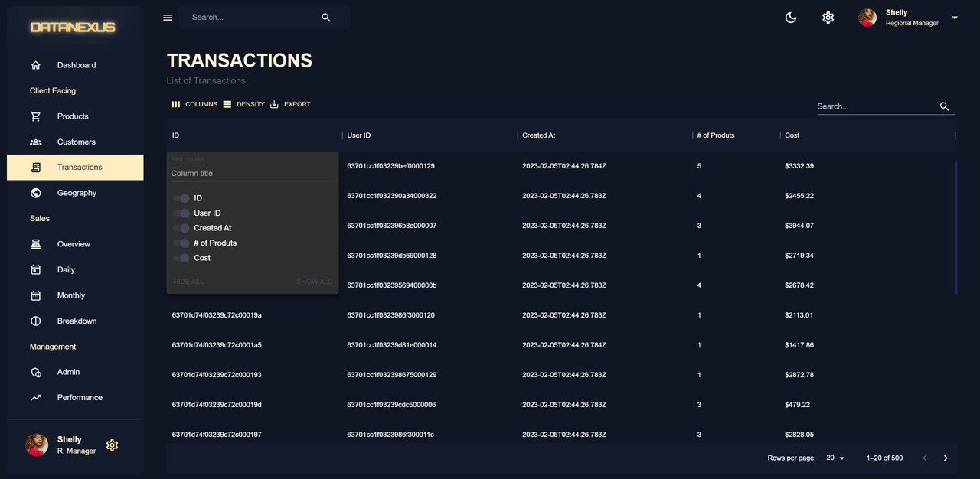Click the Products cart icon

[35, 116]
